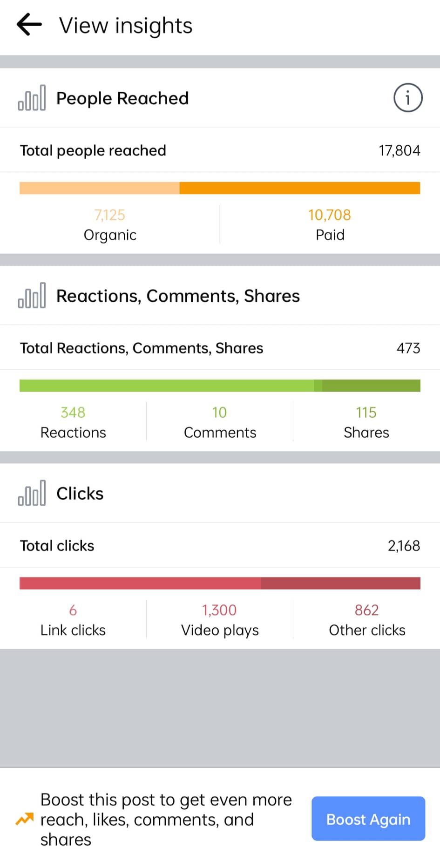Tap the dark red Other clicks bar segment
This screenshot has height=868, width=440.
(340, 583)
